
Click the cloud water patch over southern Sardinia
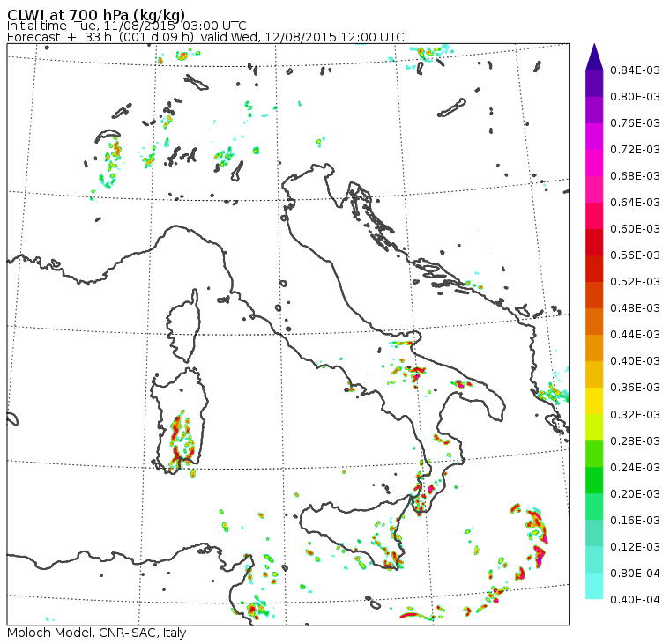tap(182, 440)
